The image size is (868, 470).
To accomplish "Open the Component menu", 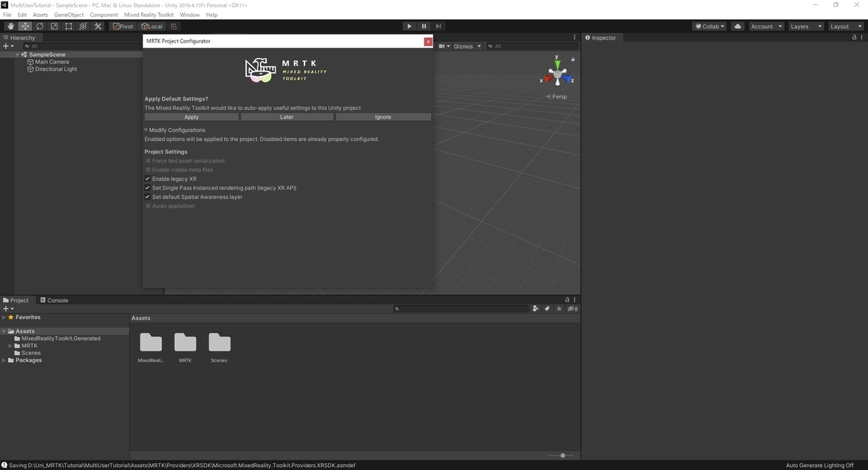I will coord(104,14).
